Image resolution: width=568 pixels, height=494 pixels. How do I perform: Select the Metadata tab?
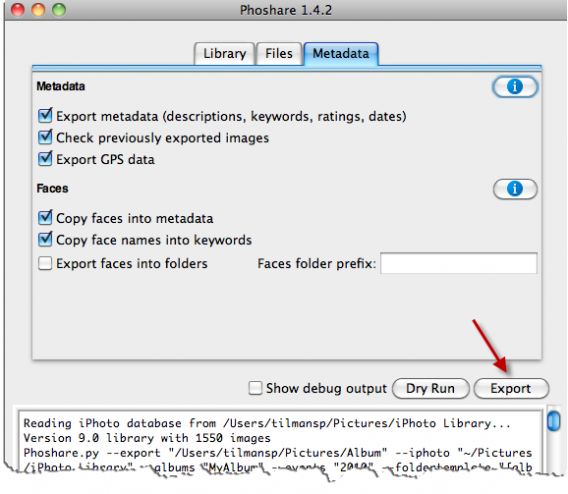341,54
